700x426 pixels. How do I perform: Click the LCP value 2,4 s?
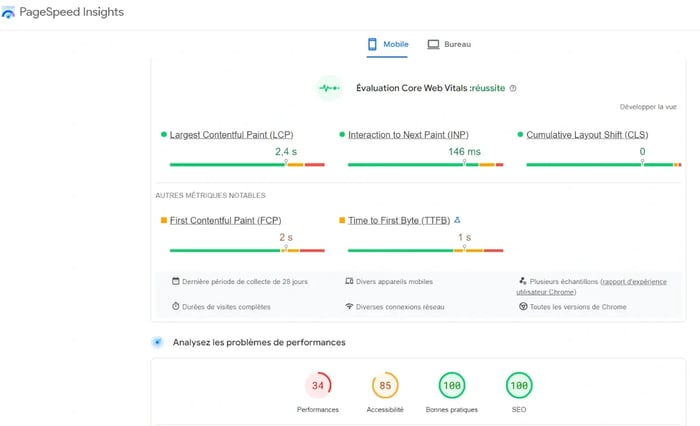[x=286, y=152]
